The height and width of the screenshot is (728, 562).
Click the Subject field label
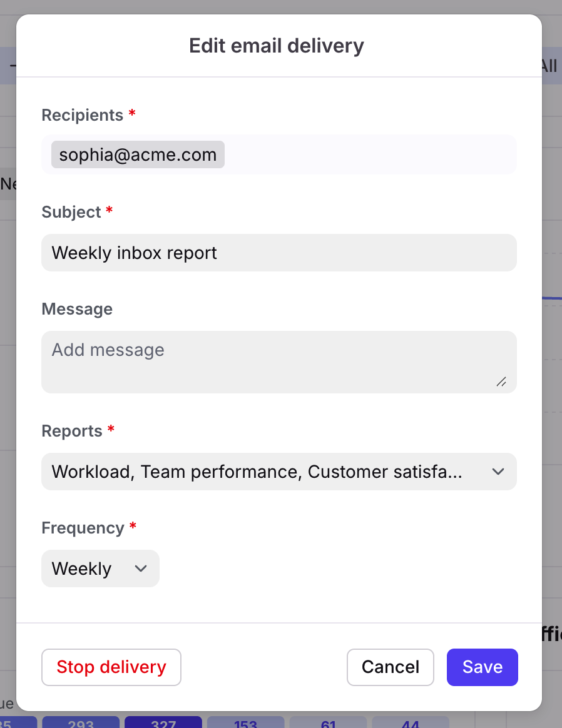[71, 212]
